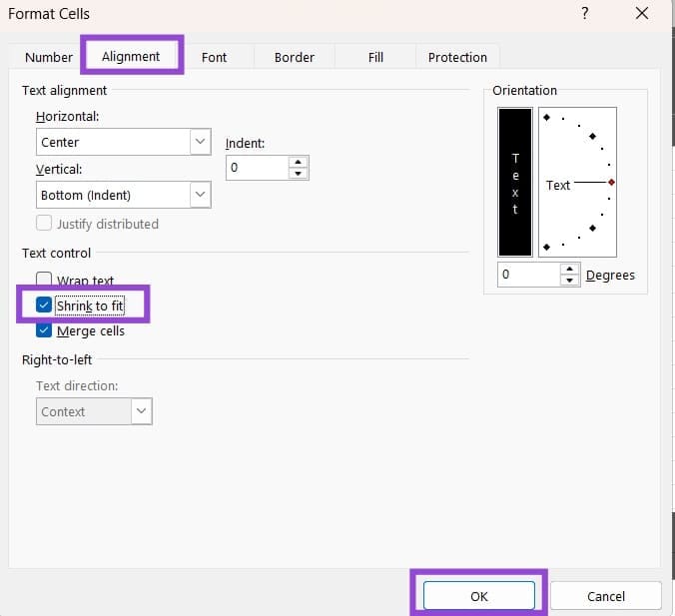Image resolution: width=675 pixels, height=616 pixels.
Task: Switch to the Number tab
Action: coord(49,57)
